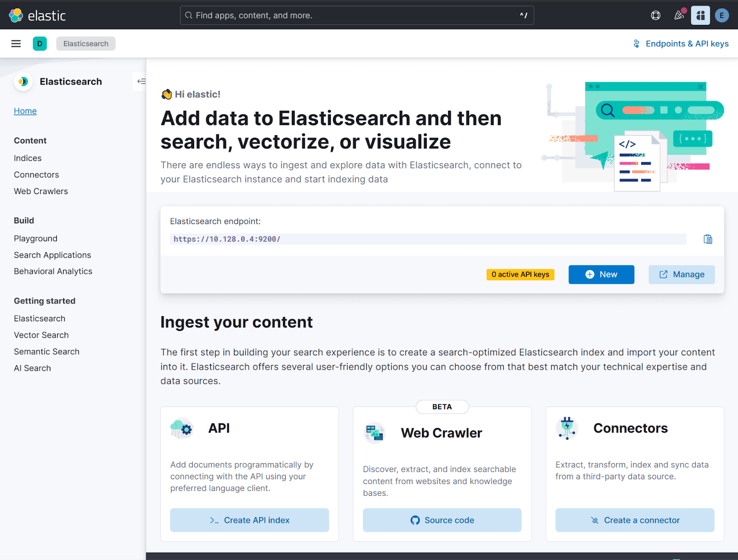Open the hamburger navigation menu
738x560 pixels.
pos(16,44)
